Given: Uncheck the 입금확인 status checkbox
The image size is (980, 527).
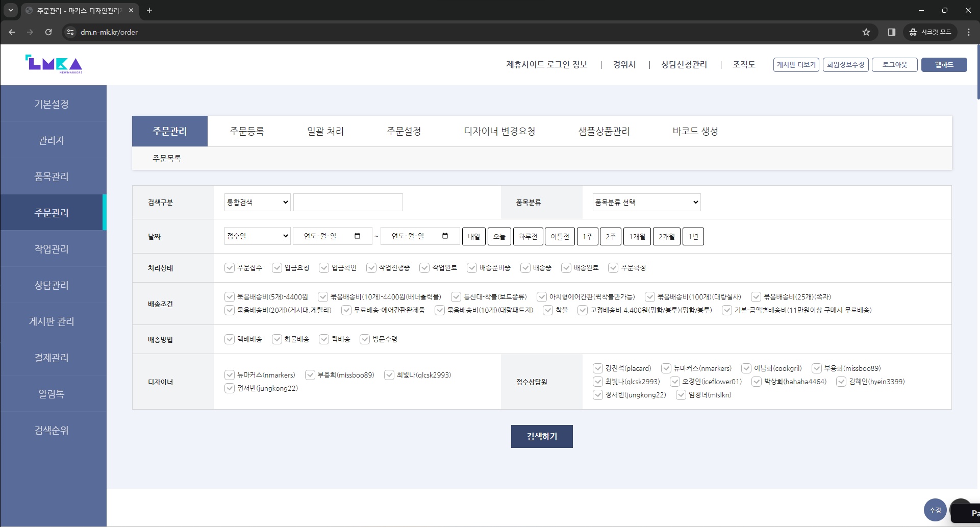Looking at the screenshot, I should click(x=324, y=268).
